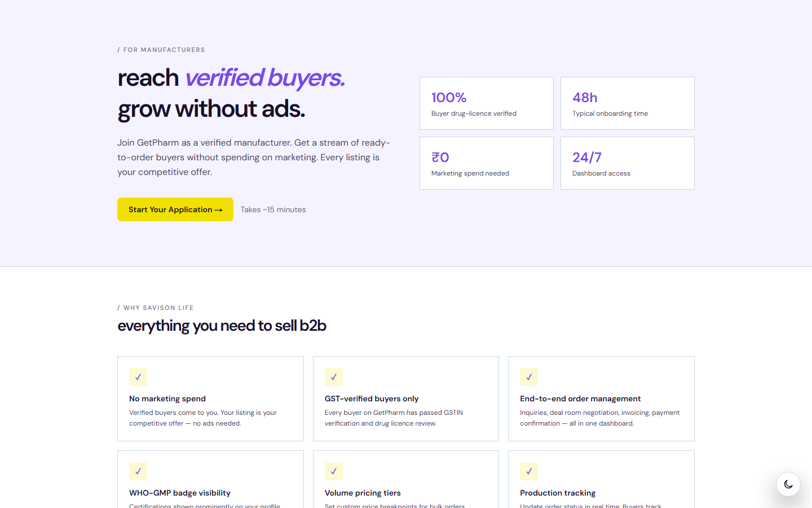Click the 'GST-verified buyers only' card title
This screenshot has width=812, height=508.
pos(372,398)
